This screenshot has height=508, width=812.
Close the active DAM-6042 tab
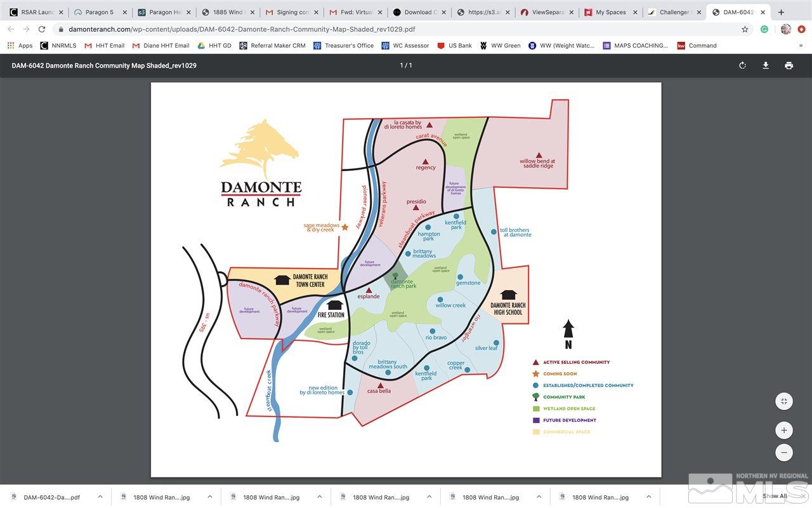tap(761, 12)
